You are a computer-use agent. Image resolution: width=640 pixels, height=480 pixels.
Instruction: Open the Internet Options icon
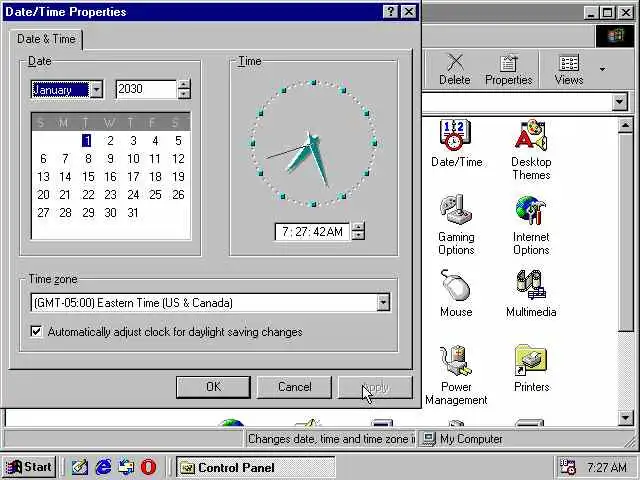[531, 224]
